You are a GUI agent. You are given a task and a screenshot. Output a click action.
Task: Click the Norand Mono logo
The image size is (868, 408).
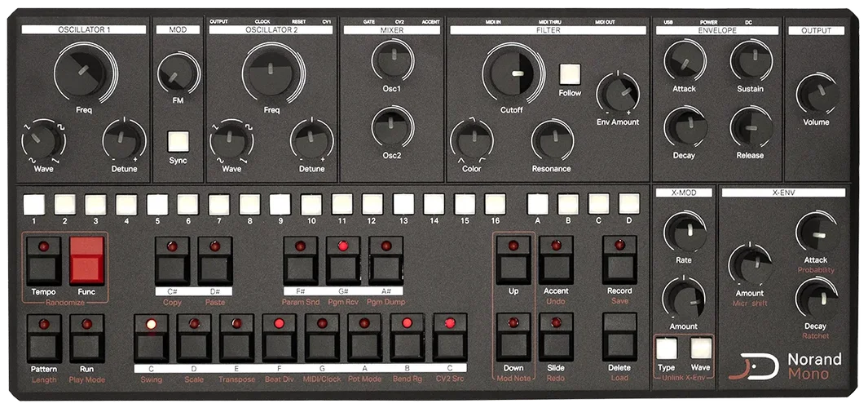785,366
